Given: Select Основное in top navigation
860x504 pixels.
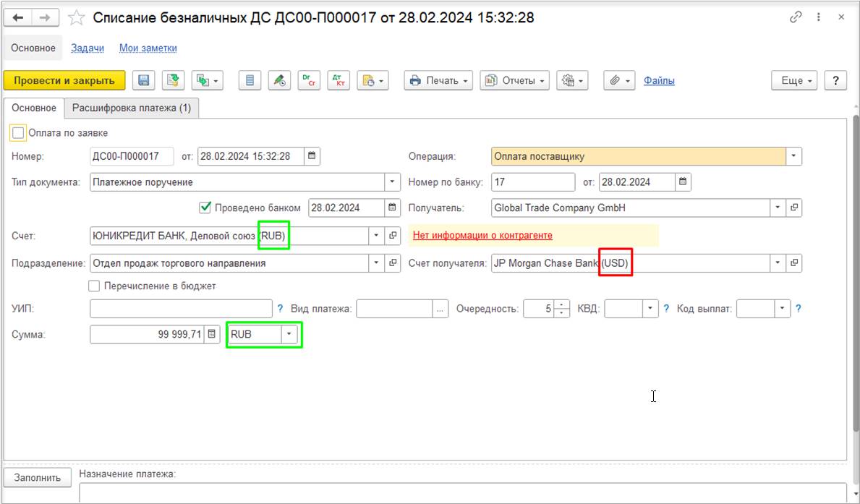Looking at the screenshot, I should [x=33, y=48].
